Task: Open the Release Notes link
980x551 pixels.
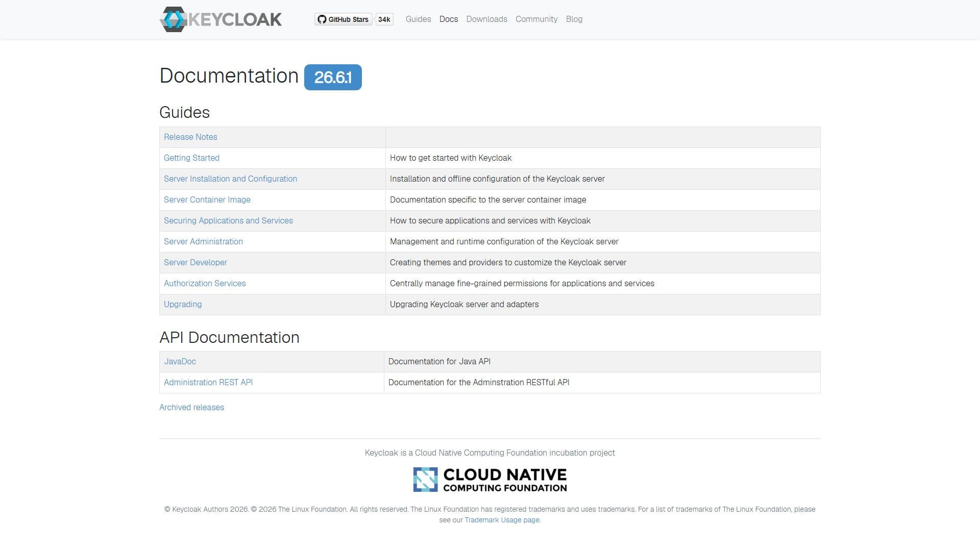Action: click(190, 137)
